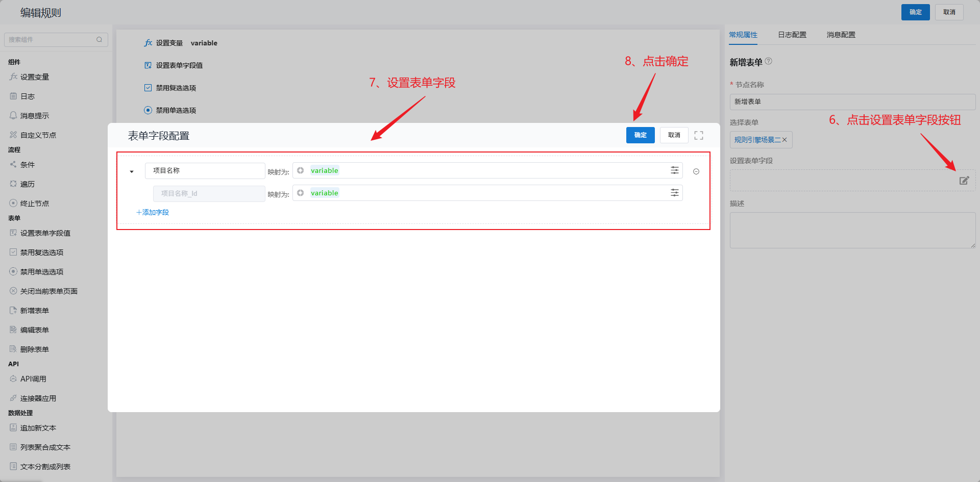This screenshot has height=482, width=980.
Task: Confirm the form field configuration with 确定
Action: [640, 135]
